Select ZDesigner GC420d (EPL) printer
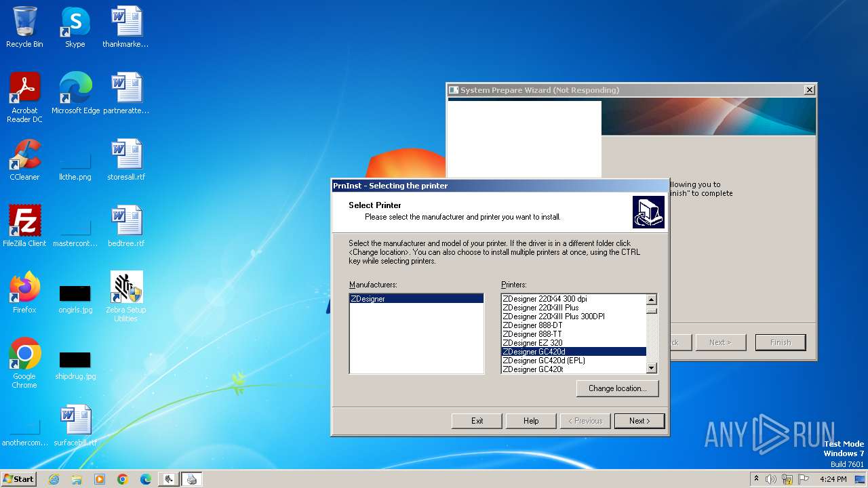The width and height of the screenshot is (868, 488). tap(574, 360)
